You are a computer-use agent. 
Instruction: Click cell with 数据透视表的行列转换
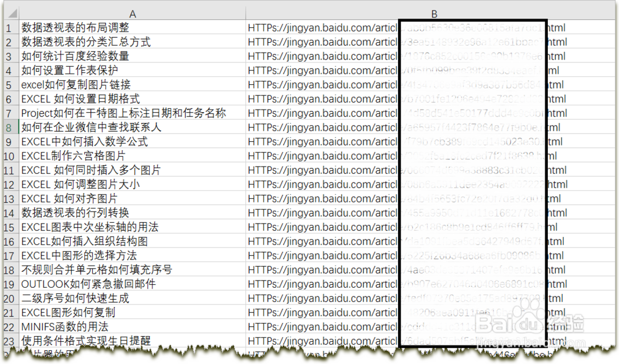tap(132, 212)
